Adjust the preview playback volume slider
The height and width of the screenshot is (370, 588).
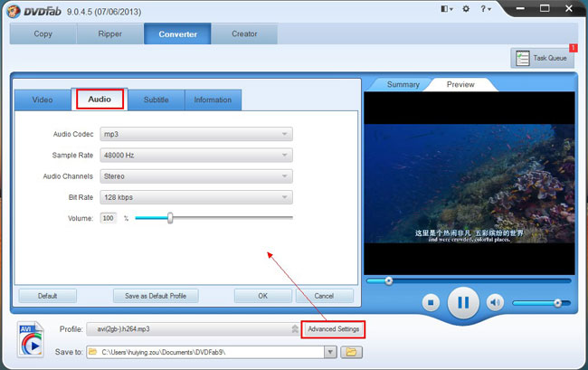pos(542,303)
